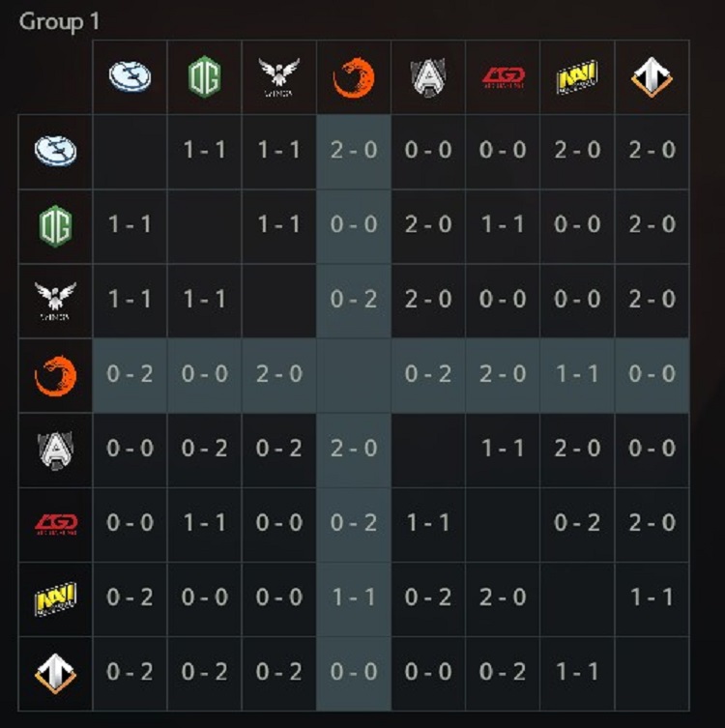This screenshot has height=728, width=725.
Task: Select the Escape Gaming logo in the left column
Action: click(55, 673)
